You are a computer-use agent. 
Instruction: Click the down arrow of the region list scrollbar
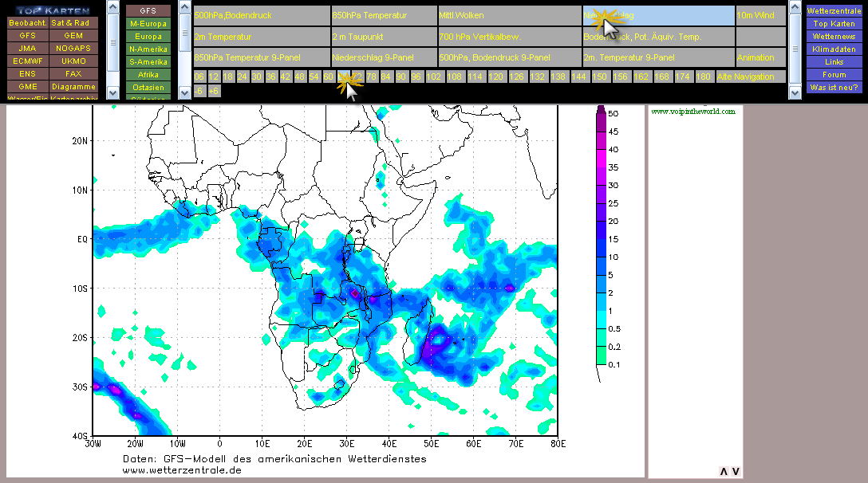pyautogui.click(x=185, y=93)
